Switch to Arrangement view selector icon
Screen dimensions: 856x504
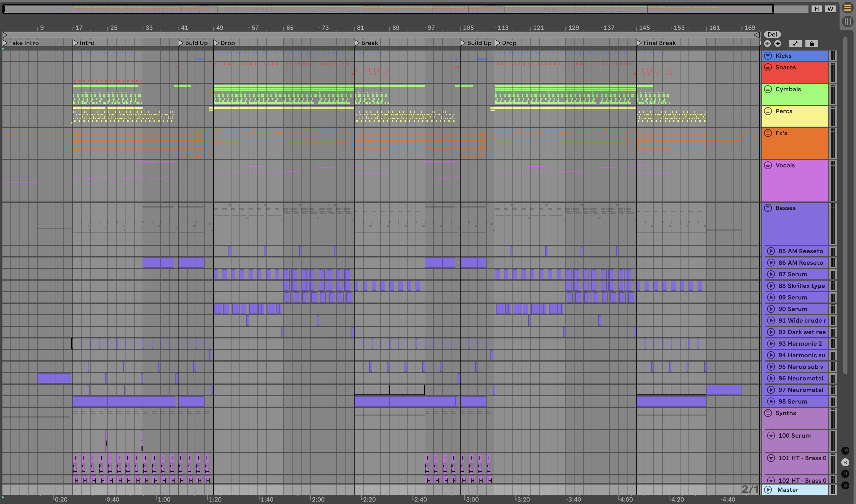pos(847,8)
